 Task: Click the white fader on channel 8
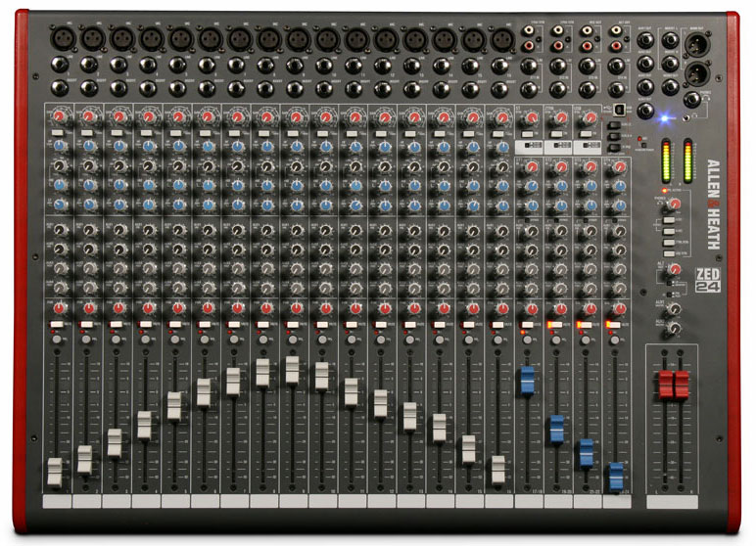point(262,372)
